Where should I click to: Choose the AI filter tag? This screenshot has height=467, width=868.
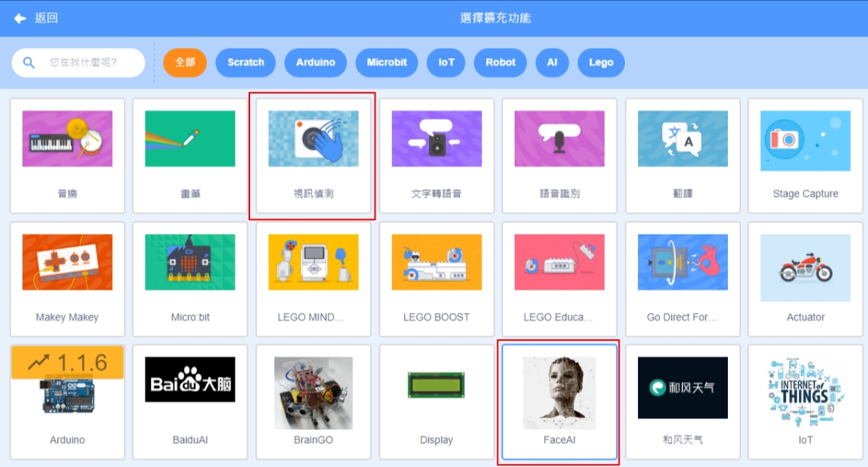click(x=552, y=63)
